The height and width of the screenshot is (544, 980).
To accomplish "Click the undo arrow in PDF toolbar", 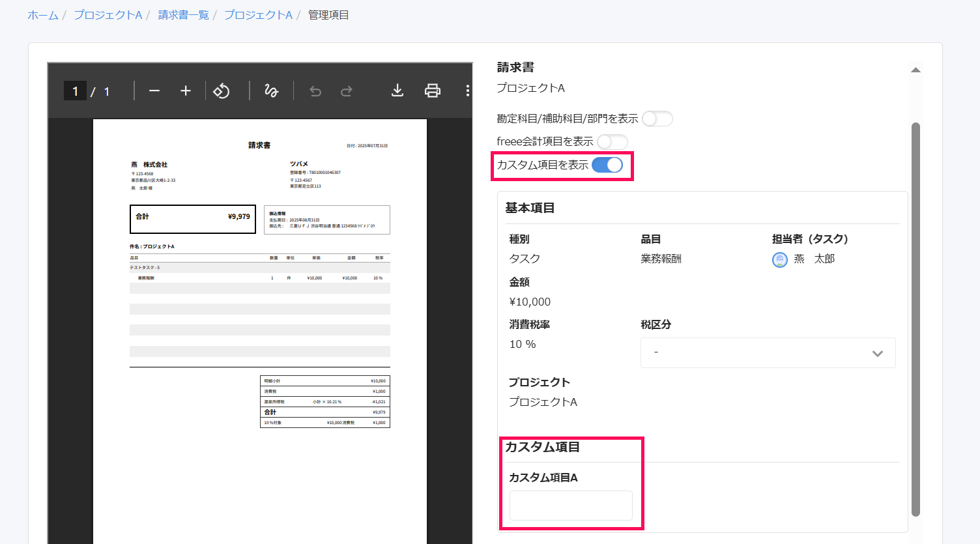I will pos(315,91).
